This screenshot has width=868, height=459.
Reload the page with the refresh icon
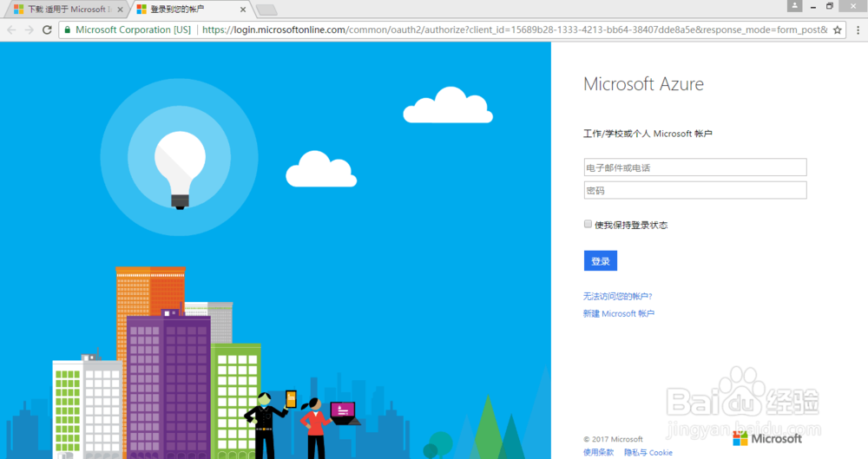point(47,30)
